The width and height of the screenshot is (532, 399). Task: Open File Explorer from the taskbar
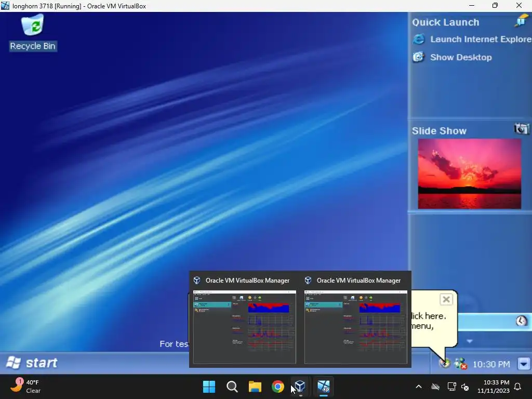coord(255,387)
